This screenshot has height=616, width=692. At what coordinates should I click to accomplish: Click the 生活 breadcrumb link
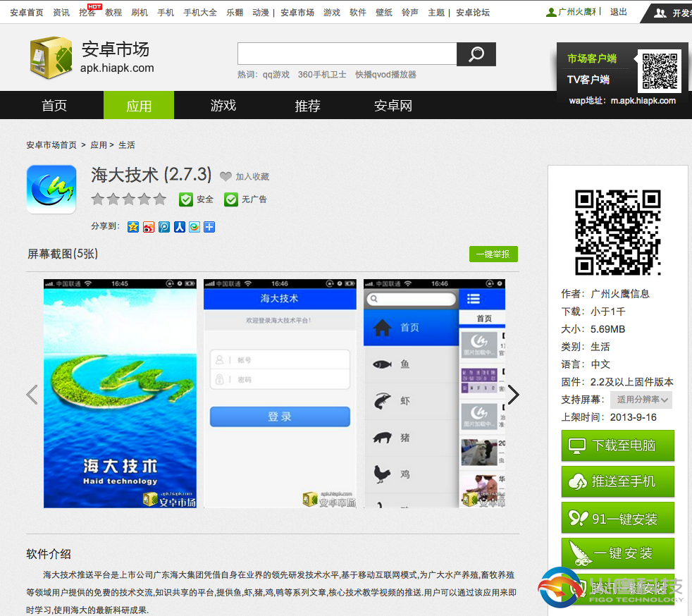pos(127,144)
